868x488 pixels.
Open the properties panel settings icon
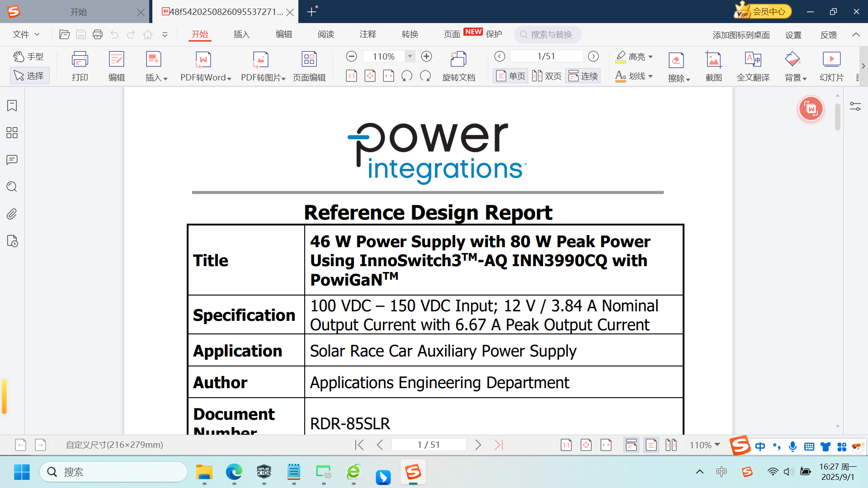click(855, 107)
